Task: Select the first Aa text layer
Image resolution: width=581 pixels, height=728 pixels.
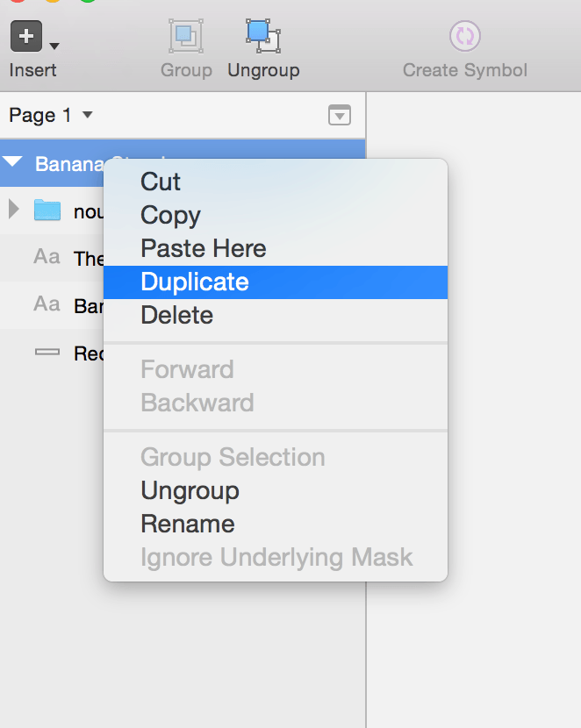Action: [x=47, y=257]
